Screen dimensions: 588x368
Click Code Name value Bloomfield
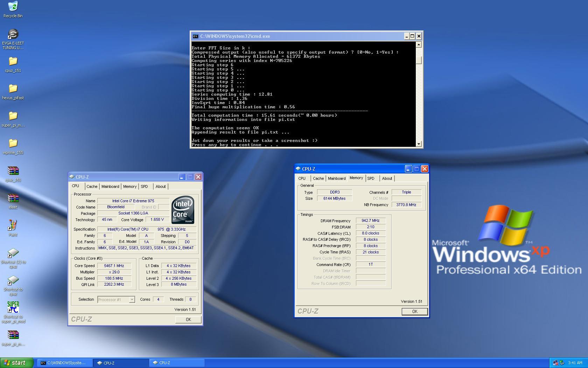pos(116,207)
